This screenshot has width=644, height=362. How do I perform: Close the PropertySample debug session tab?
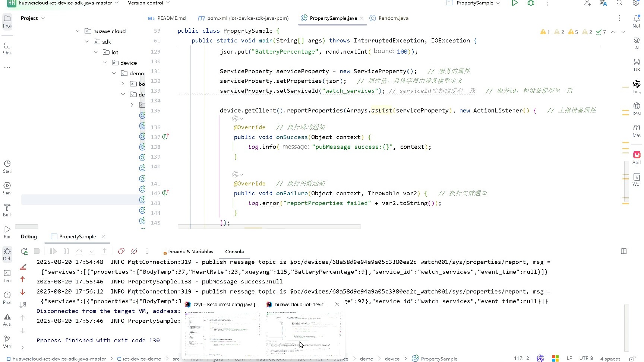[103, 237]
